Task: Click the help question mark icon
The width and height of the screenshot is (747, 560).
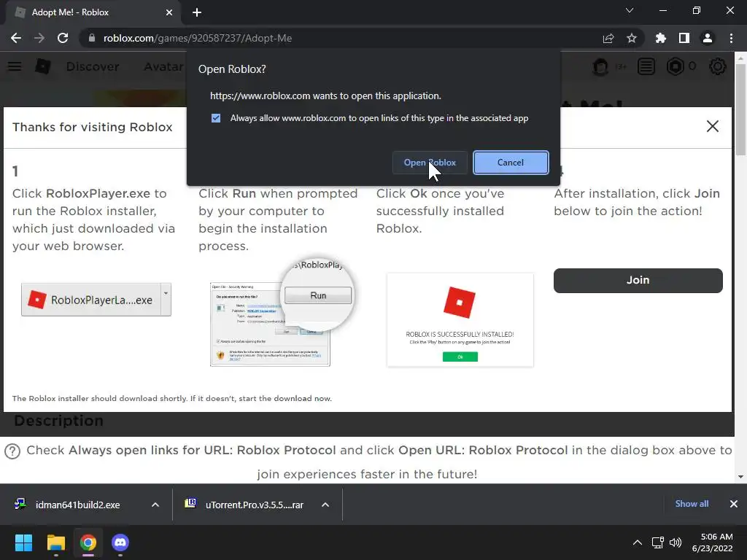Action: (12, 451)
